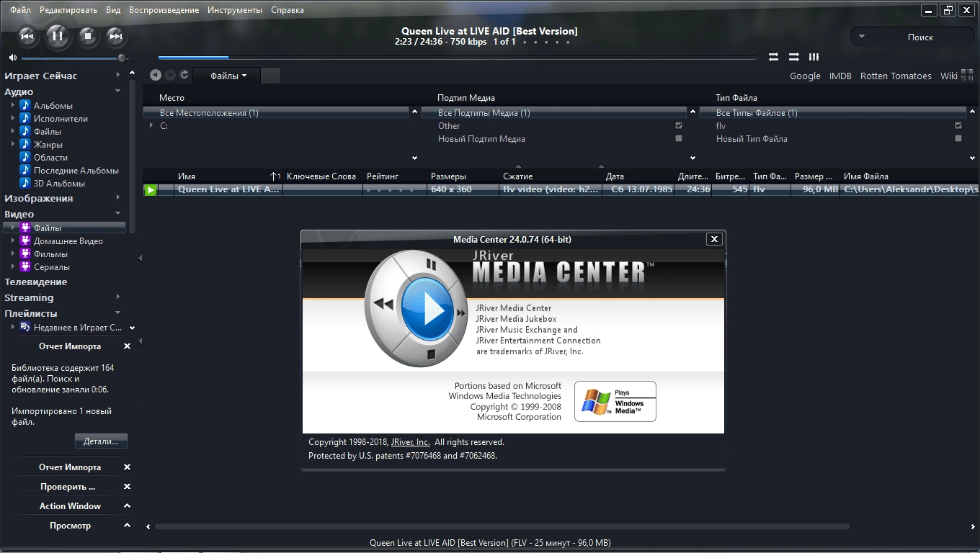The image size is (980, 553).
Task: Toggle the Новый Подтип Медиа checkbox
Action: [x=679, y=138]
